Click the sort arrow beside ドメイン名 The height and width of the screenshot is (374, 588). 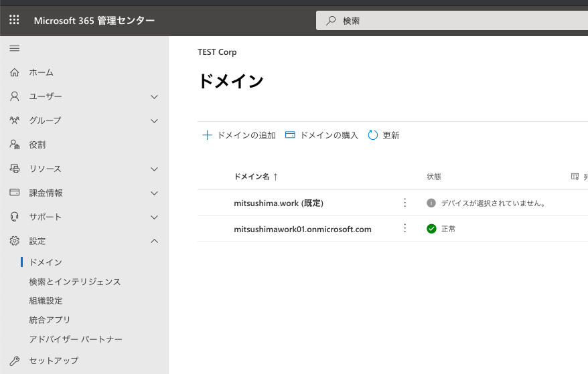[276, 177]
